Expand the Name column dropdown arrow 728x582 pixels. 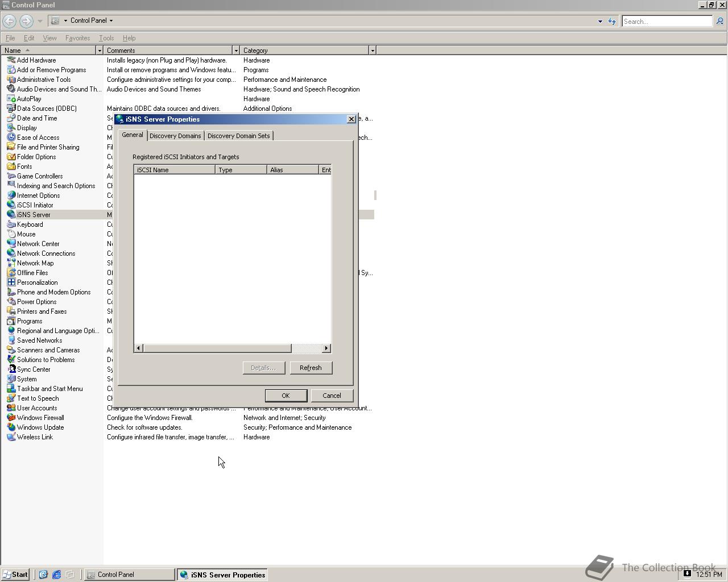tap(100, 51)
